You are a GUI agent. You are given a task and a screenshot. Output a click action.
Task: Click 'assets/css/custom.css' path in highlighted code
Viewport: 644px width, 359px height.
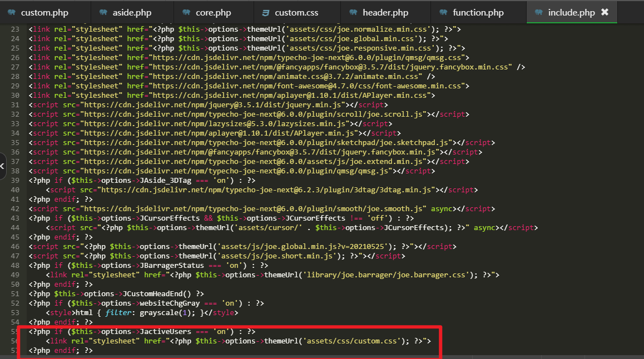(352, 341)
